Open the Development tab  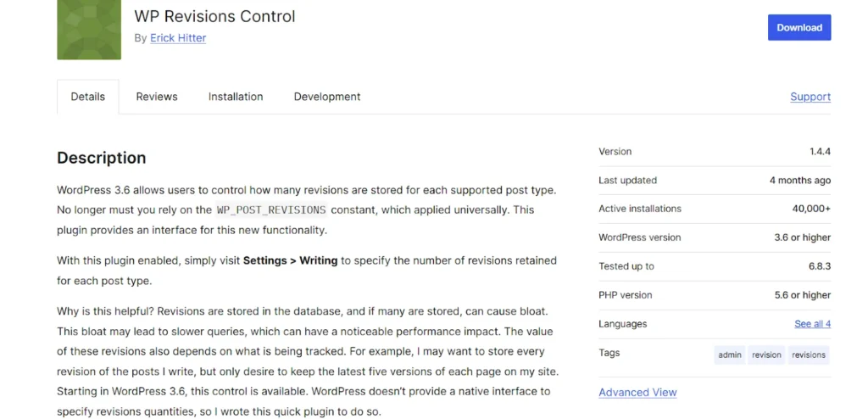(x=327, y=97)
